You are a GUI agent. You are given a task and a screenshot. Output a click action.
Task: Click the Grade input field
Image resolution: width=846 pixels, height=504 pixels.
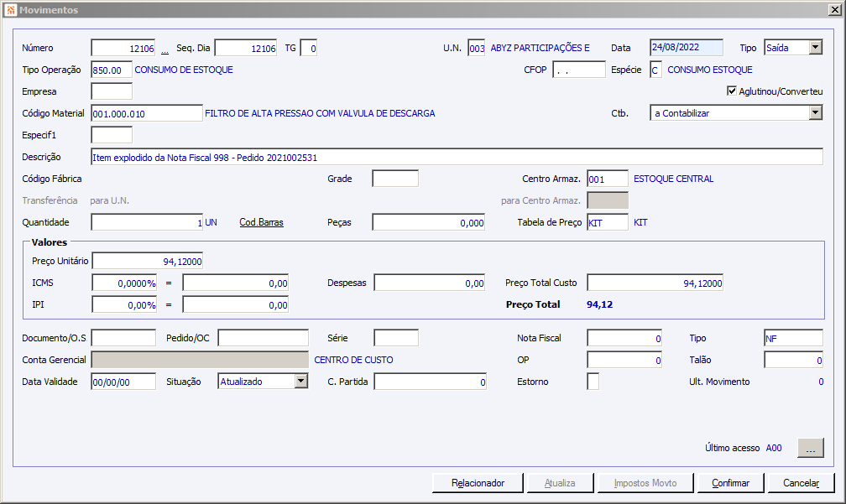pyautogui.click(x=395, y=179)
